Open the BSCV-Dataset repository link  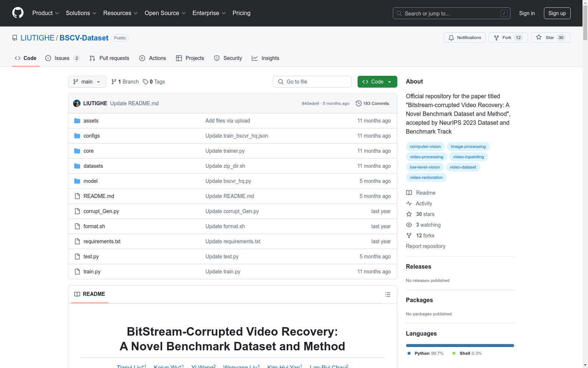(x=84, y=38)
